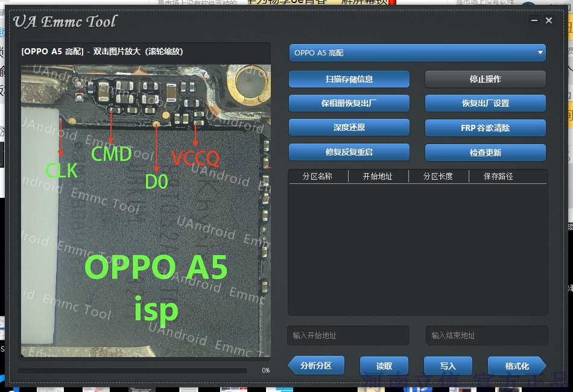Image resolution: width=573 pixels, height=392 pixels.
Task: Run FRP谷歌清除 Google FRP clear
Action: click(x=485, y=127)
